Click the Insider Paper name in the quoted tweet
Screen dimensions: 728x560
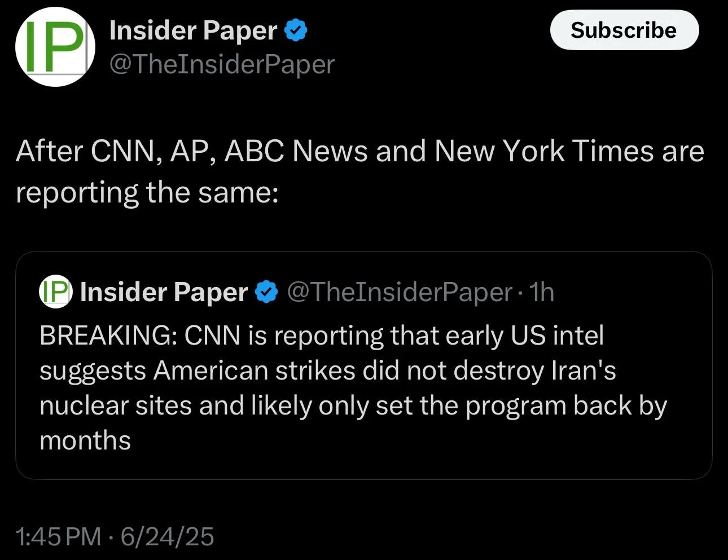164,292
